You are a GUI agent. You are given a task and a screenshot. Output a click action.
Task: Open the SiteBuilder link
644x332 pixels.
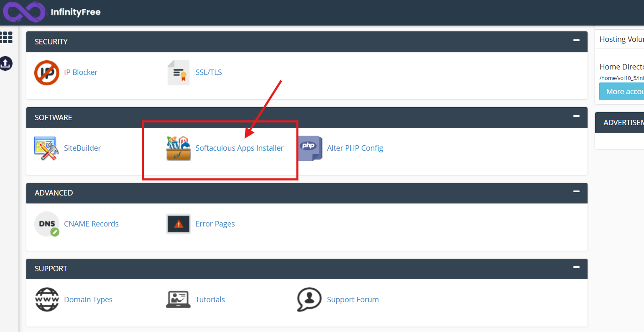click(82, 148)
